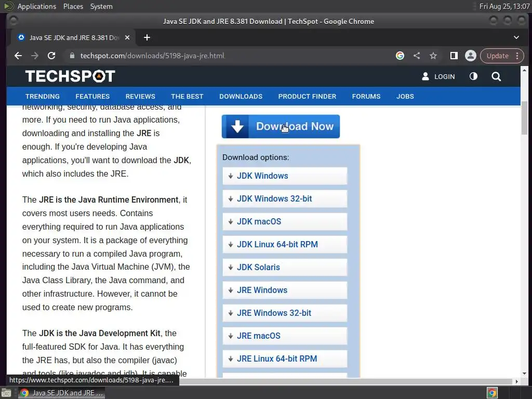Click the Download Now button
Viewport: 532px width, 399px height.
(x=281, y=126)
